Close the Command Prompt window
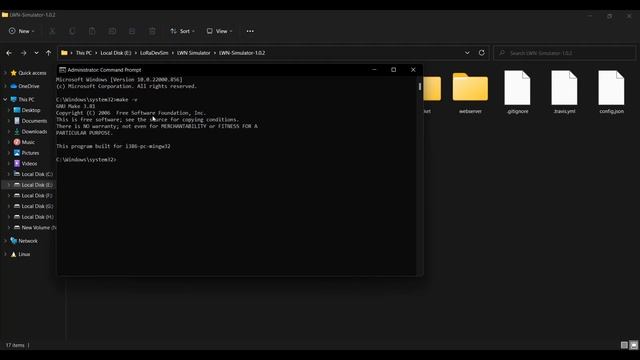640x360 pixels. coord(413,70)
